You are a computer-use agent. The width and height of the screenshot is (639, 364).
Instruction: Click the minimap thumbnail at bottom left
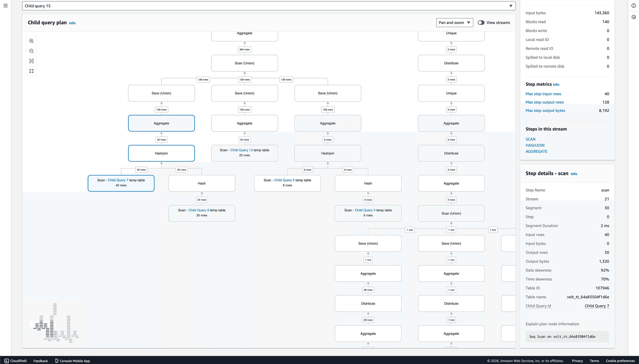coord(54,323)
